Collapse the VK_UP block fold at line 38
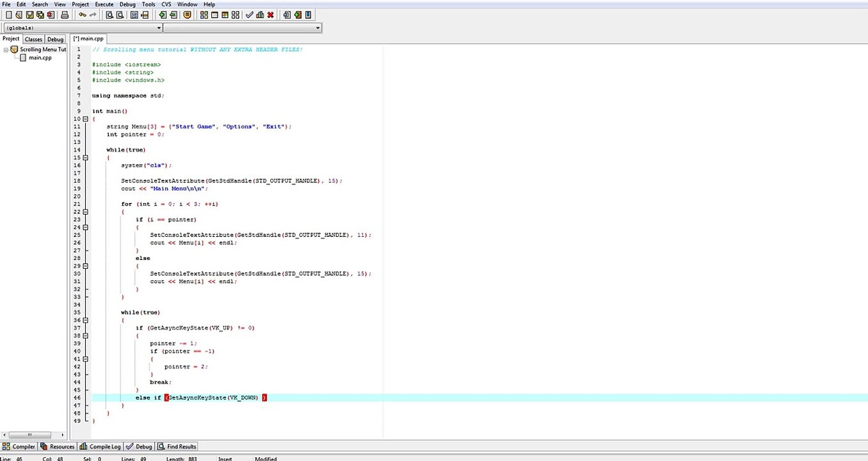Screen dimensions: 868x461 86,336
